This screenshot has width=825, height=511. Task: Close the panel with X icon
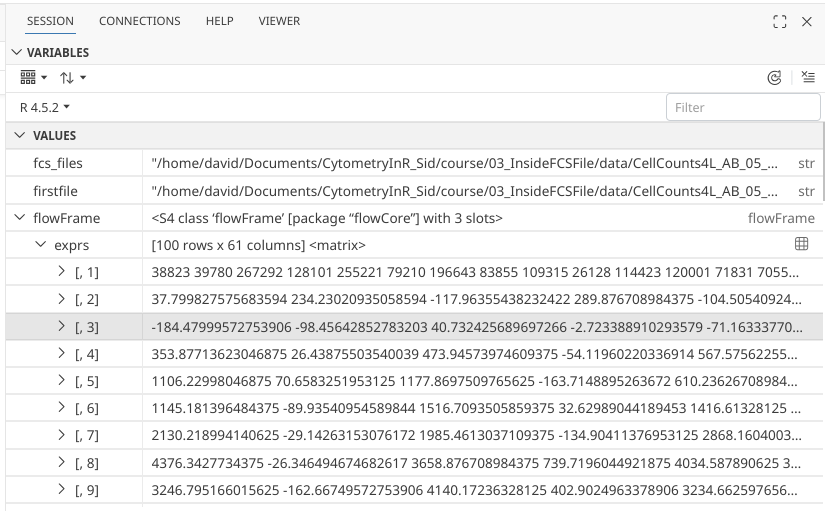pos(807,21)
